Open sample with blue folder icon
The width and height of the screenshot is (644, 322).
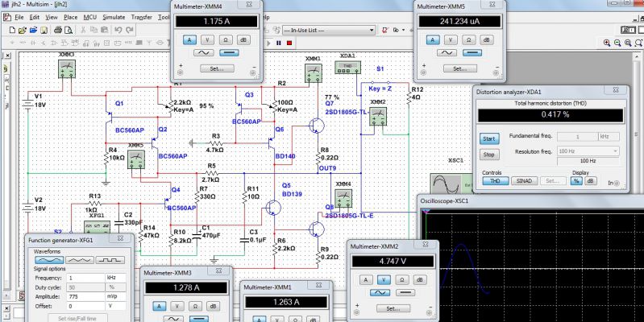33,30
